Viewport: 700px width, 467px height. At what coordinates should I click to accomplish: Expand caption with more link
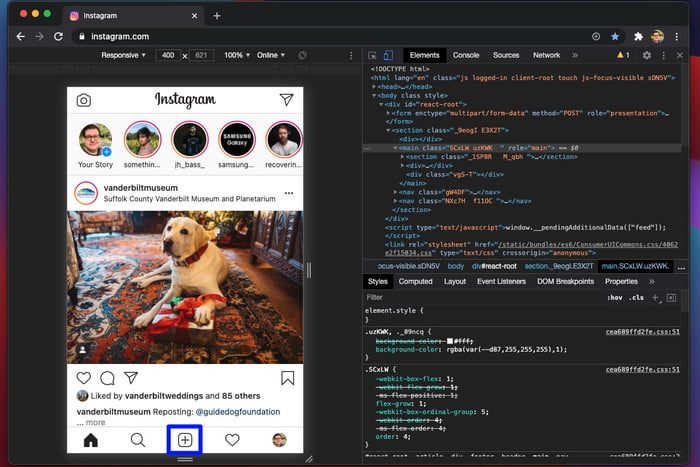pos(96,422)
